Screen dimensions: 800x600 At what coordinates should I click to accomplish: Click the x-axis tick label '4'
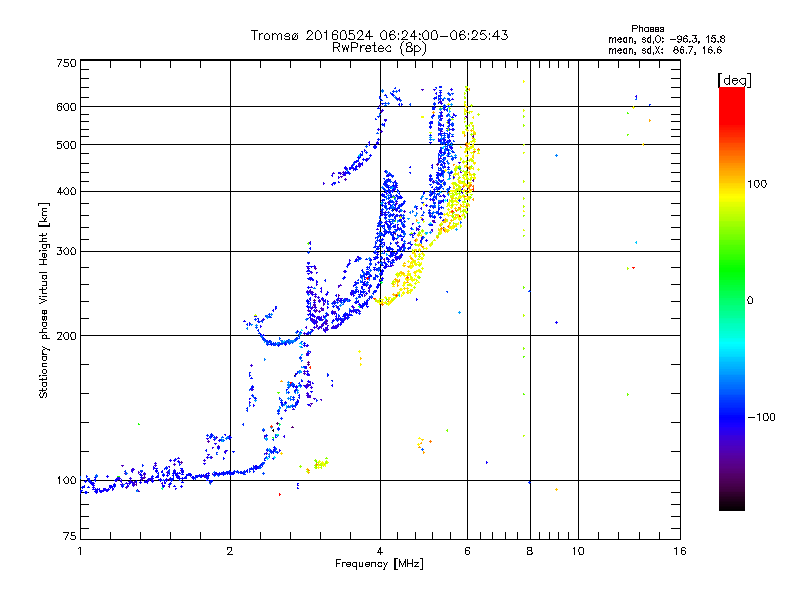click(x=380, y=551)
